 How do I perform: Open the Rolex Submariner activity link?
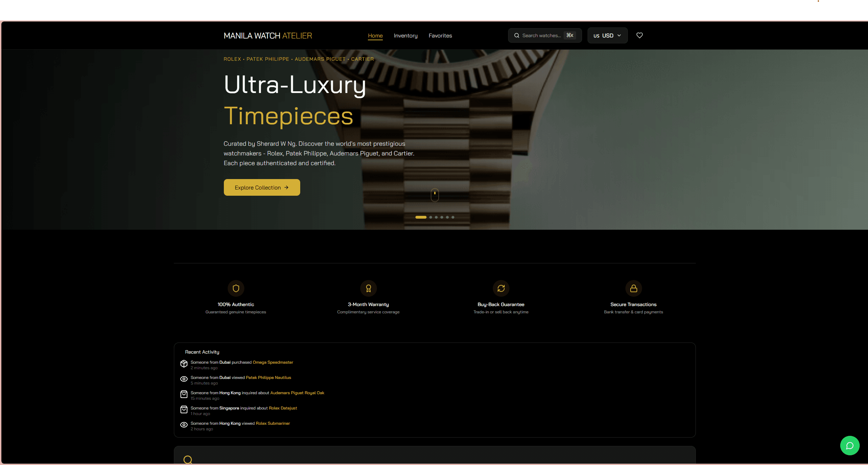[x=273, y=423]
